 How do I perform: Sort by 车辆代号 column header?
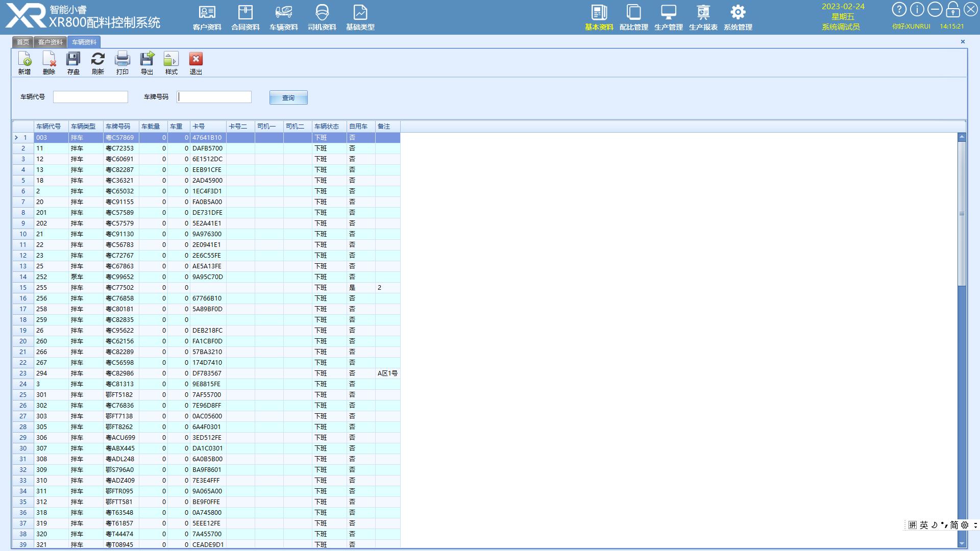(51, 127)
